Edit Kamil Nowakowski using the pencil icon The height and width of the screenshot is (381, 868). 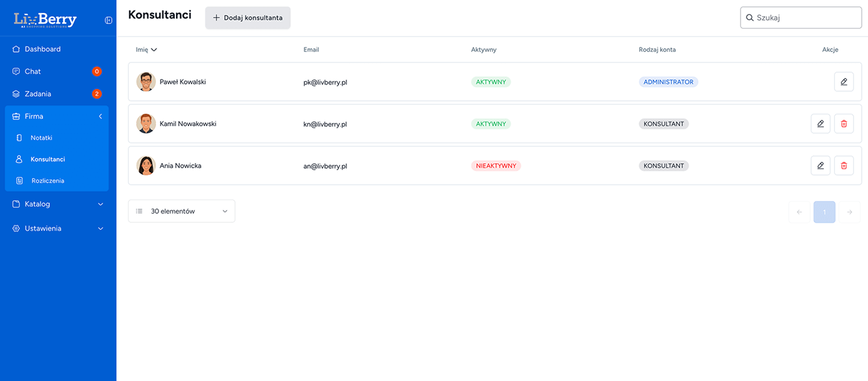pyautogui.click(x=820, y=124)
